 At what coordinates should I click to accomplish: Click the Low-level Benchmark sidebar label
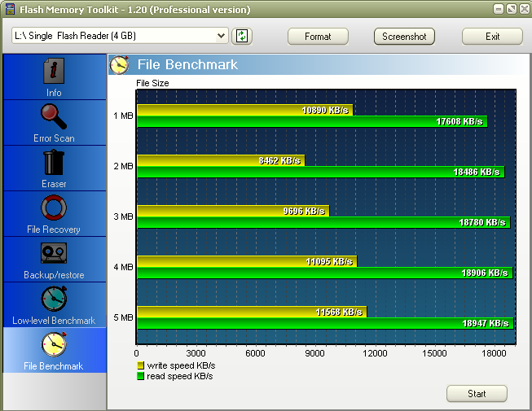[x=54, y=321]
